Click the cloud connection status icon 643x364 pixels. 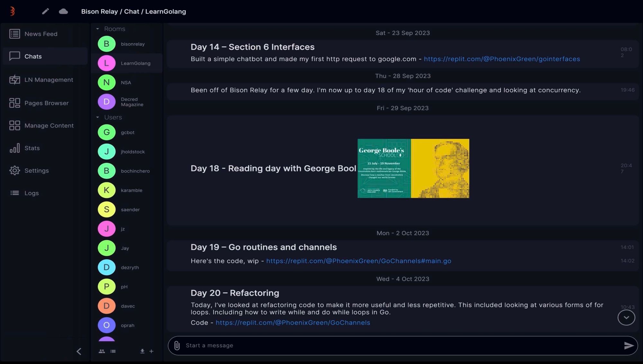click(63, 12)
